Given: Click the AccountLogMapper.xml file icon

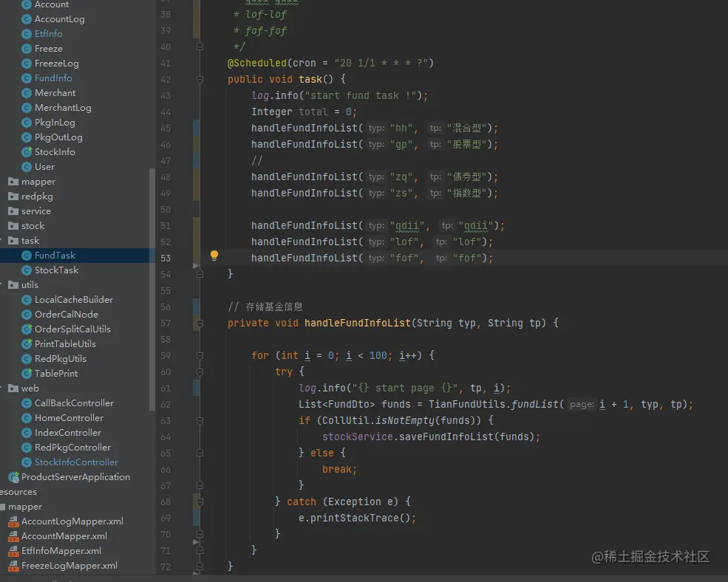Looking at the screenshot, I should click(13, 521).
